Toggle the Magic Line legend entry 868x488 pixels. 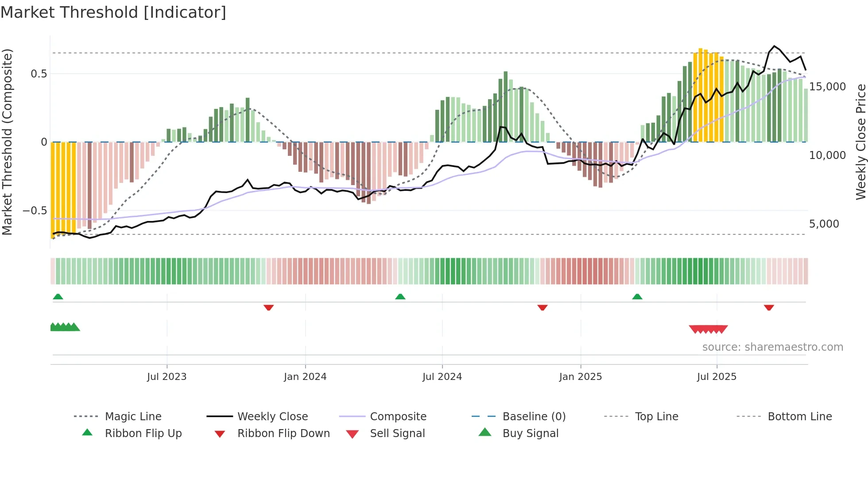[133, 417]
